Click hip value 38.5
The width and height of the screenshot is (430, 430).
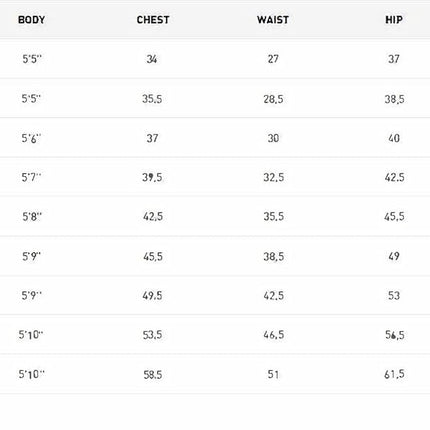(394, 99)
